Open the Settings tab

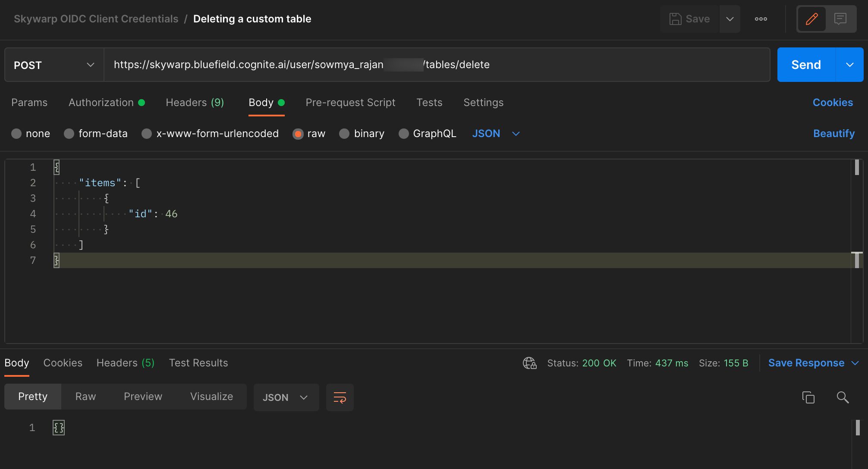483,103
